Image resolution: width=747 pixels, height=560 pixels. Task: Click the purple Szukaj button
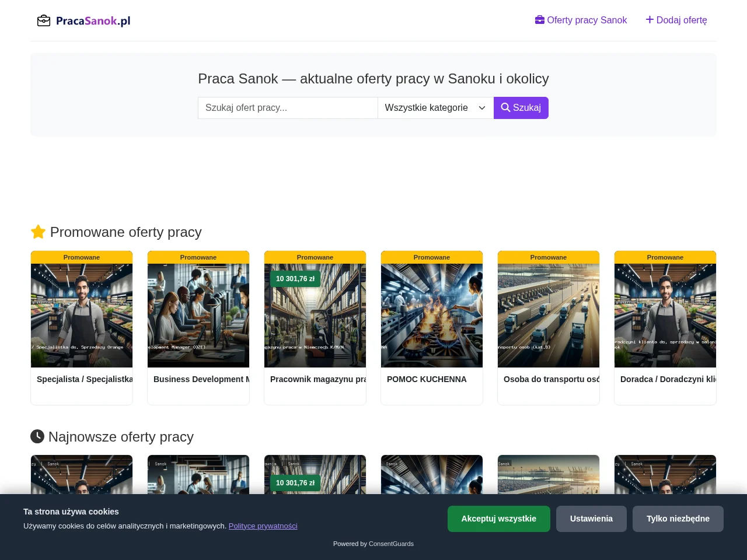[x=521, y=108]
